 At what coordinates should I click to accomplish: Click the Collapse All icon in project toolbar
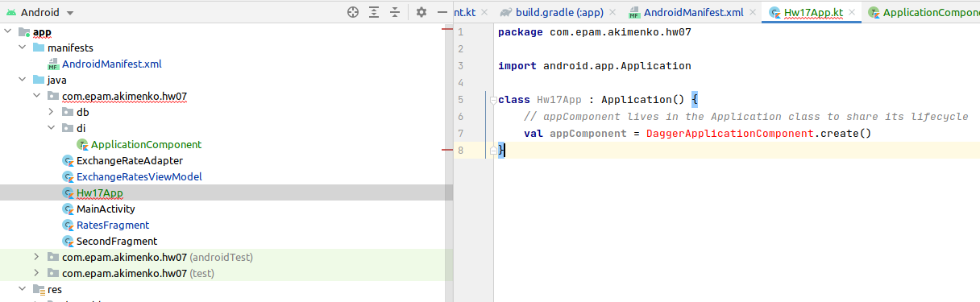395,12
